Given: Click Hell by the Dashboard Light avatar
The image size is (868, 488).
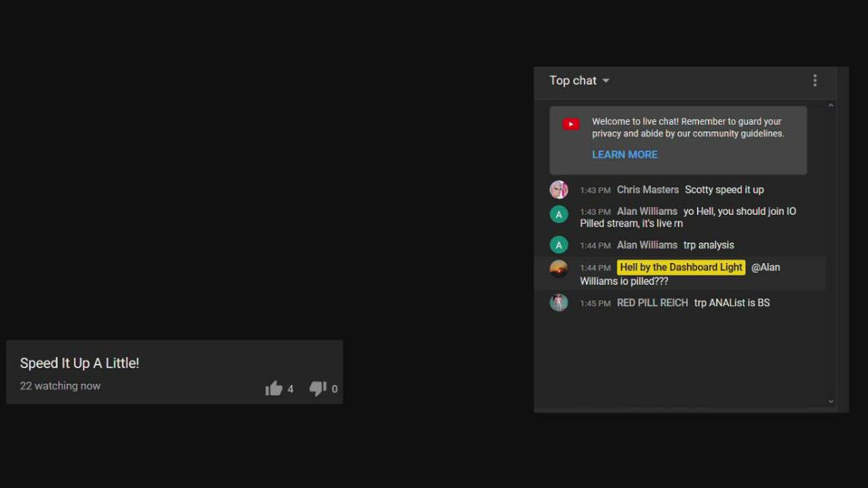Looking at the screenshot, I should (x=559, y=268).
